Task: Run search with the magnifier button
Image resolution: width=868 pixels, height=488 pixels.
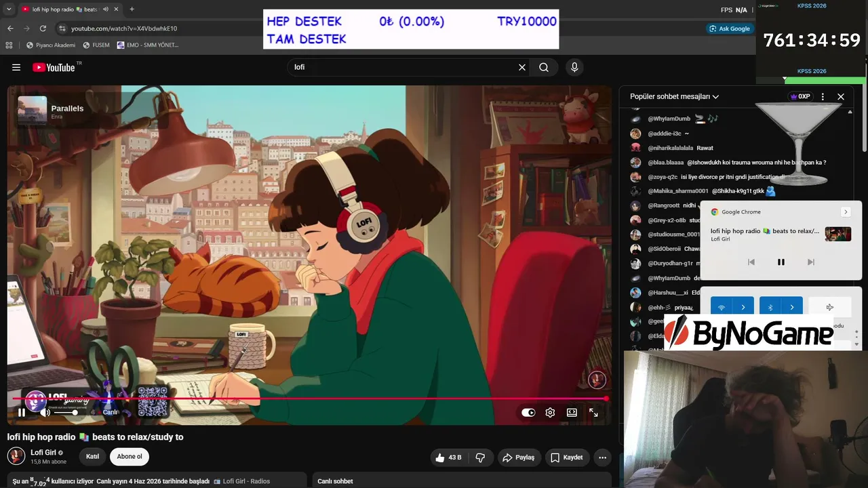Action: click(544, 67)
